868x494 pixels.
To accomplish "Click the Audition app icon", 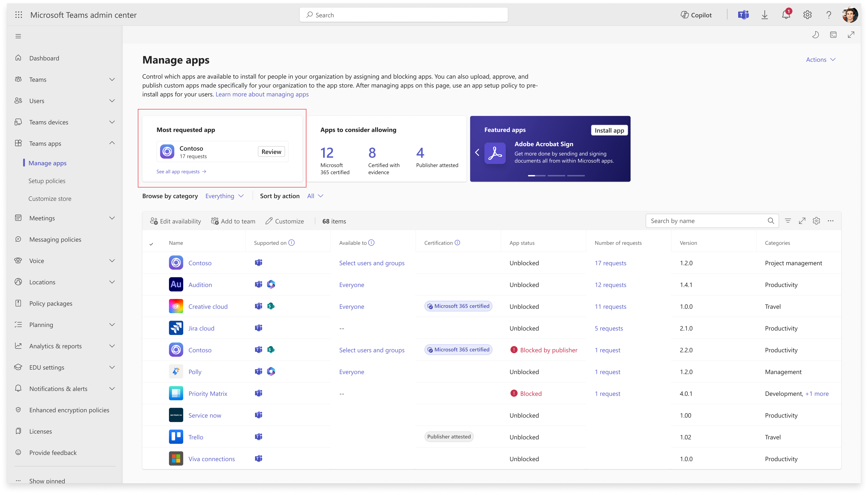I will point(176,284).
